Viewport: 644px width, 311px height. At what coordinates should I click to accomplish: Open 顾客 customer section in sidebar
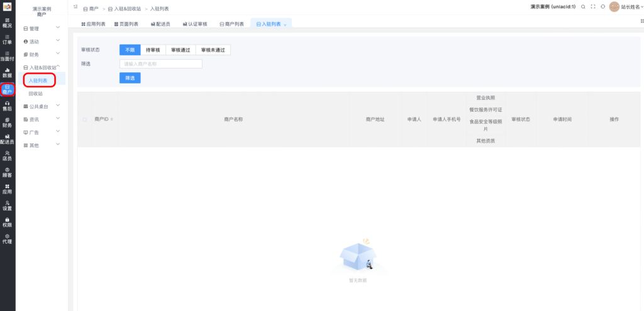click(x=8, y=173)
